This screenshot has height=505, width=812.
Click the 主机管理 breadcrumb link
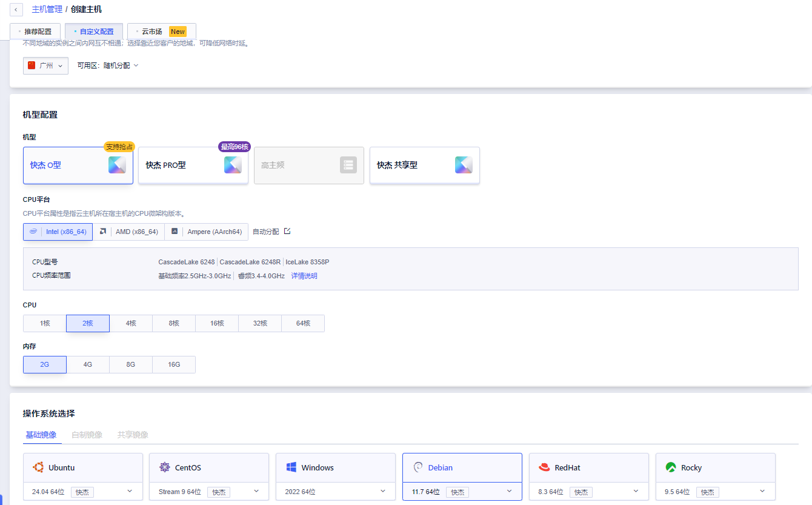click(x=46, y=10)
